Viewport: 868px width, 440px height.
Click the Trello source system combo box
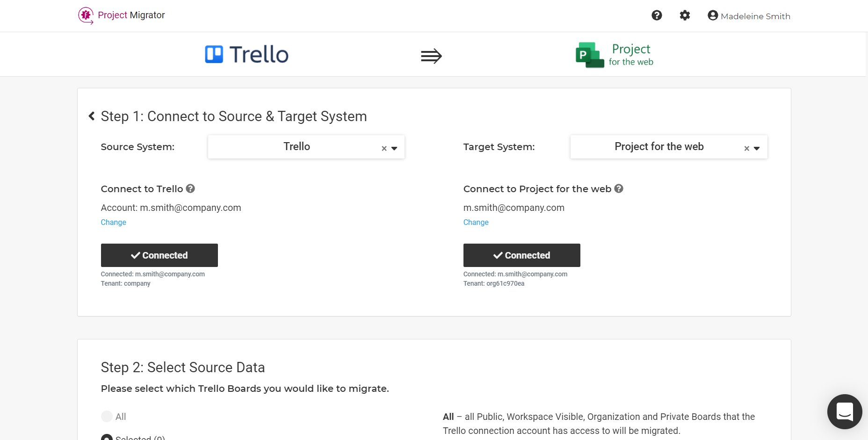click(306, 147)
